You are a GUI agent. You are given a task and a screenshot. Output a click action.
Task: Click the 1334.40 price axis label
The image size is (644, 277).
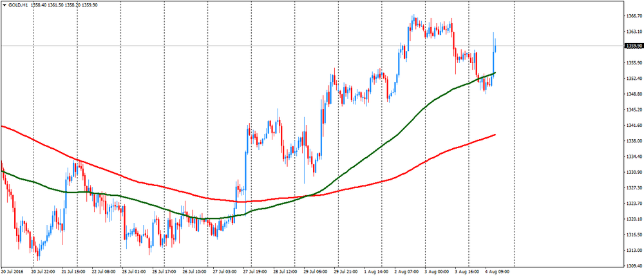pos(634,157)
